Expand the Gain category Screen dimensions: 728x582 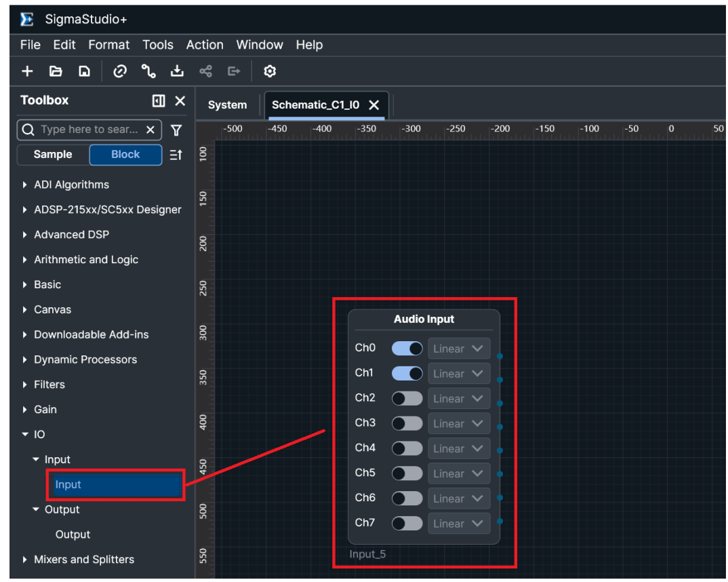coord(24,410)
